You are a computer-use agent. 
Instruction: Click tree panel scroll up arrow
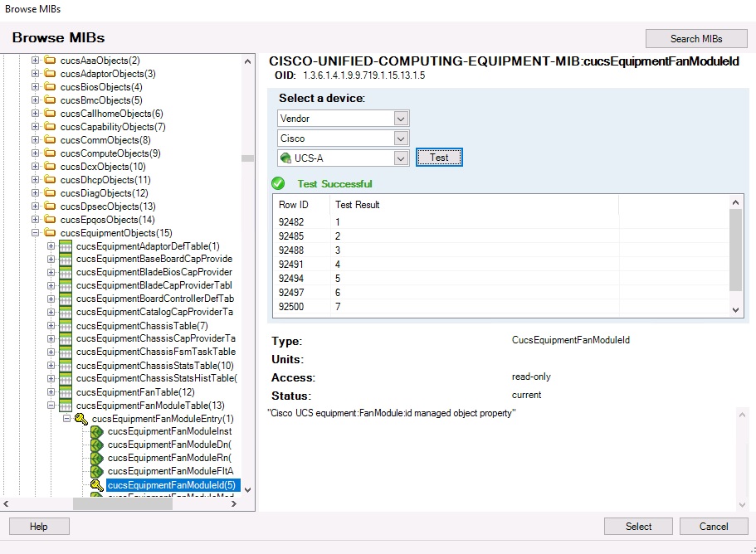[x=248, y=61]
